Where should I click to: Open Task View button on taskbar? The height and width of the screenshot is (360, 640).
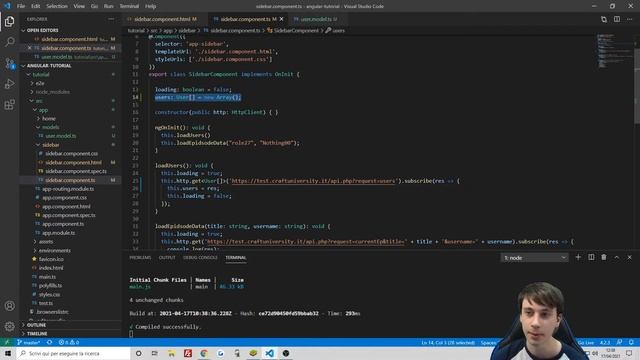155,353
